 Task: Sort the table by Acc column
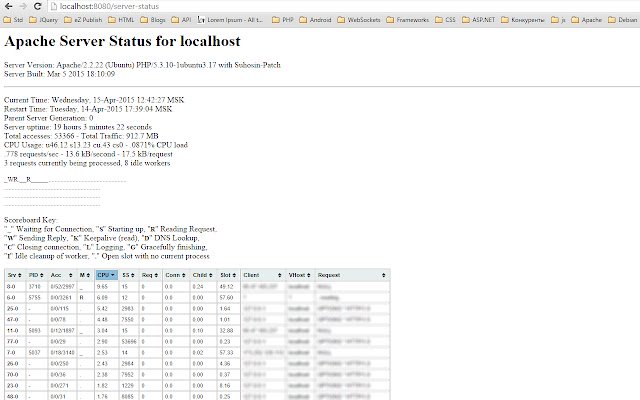(x=62, y=275)
